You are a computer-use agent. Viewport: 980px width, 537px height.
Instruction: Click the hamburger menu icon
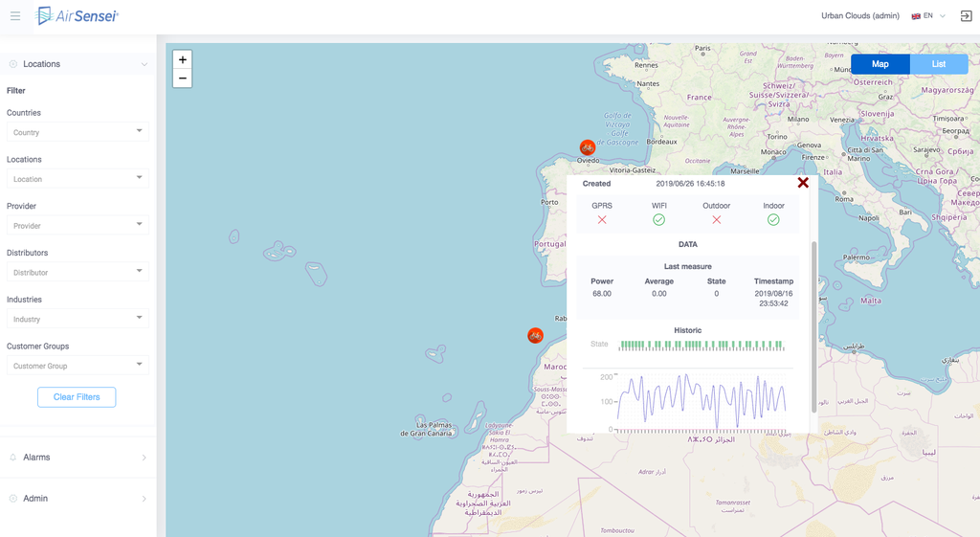[15, 16]
